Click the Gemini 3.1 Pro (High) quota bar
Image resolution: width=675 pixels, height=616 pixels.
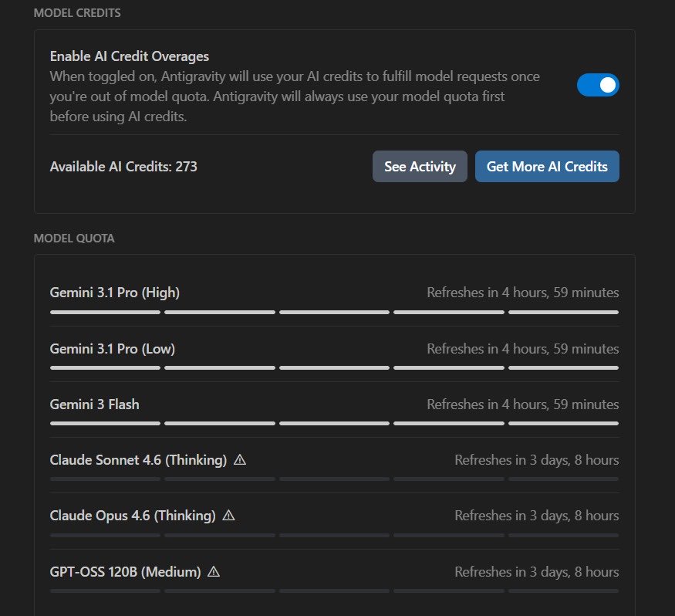coord(335,313)
